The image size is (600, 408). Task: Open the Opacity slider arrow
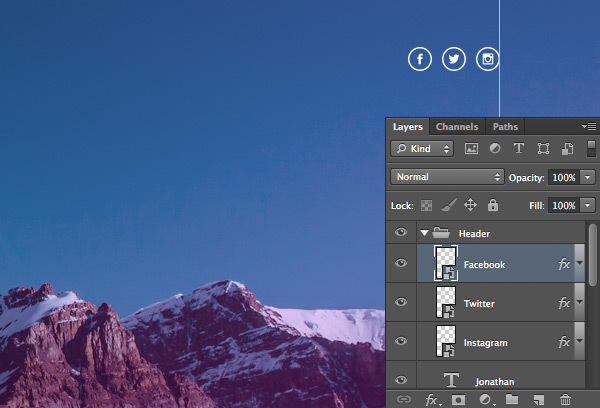[x=588, y=177]
